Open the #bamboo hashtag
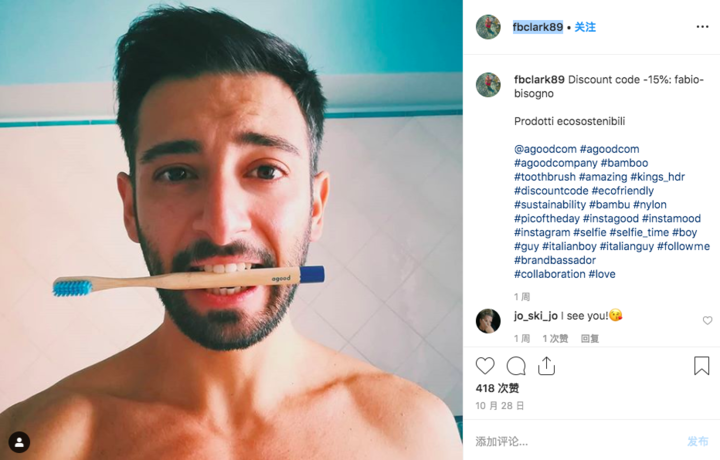Viewport: 720px width, 460px height. tap(624, 163)
